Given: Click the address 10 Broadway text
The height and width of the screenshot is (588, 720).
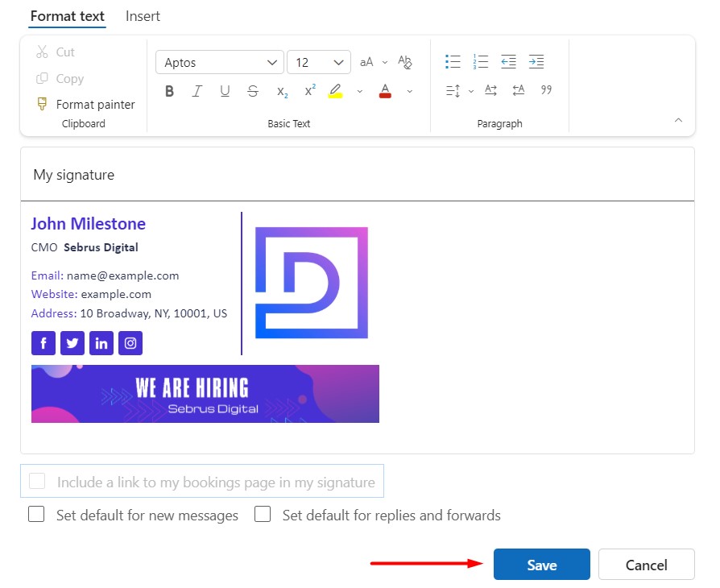Looking at the screenshot, I should coord(154,314).
